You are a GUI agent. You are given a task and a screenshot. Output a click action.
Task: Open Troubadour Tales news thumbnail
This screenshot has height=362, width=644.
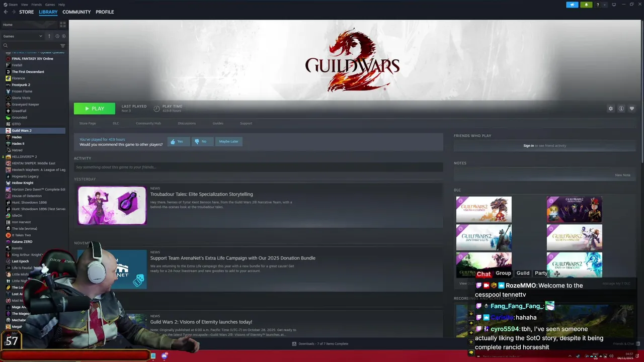(x=112, y=205)
